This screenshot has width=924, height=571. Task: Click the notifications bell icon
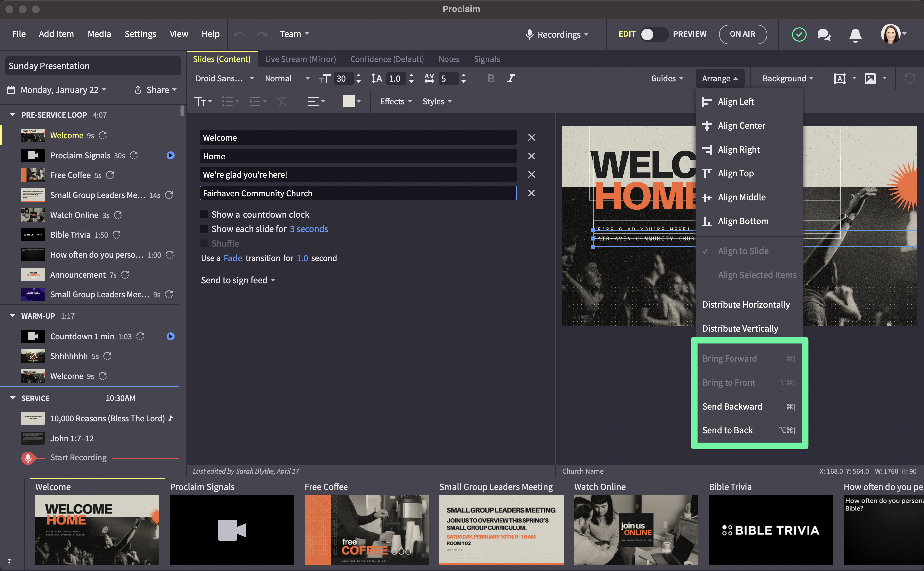855,35
